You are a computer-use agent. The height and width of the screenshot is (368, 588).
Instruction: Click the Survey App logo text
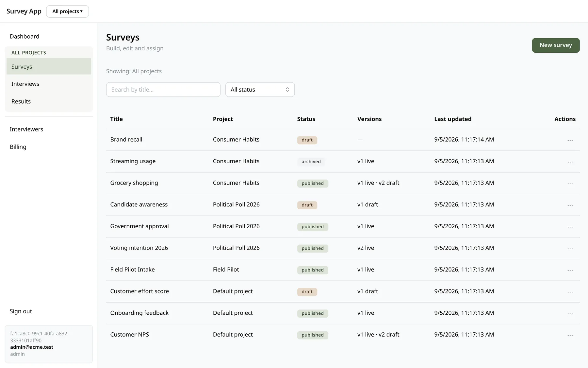24,11
